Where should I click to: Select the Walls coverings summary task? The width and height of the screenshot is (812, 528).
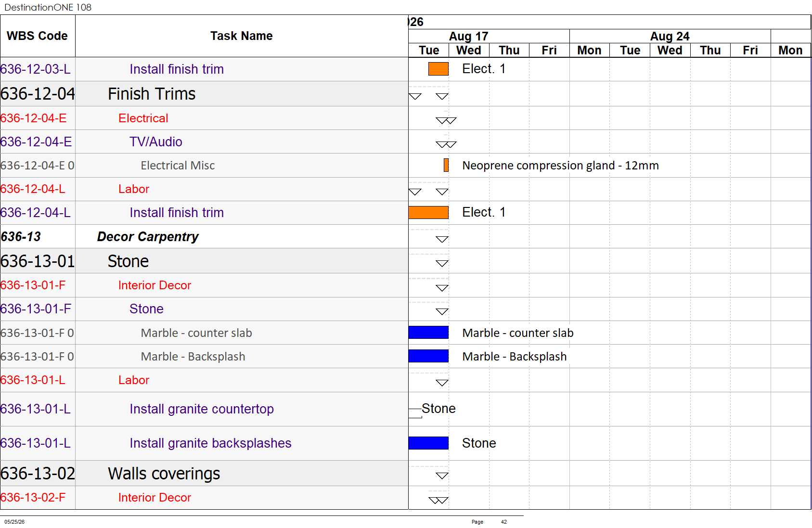(x=164, y=474)
